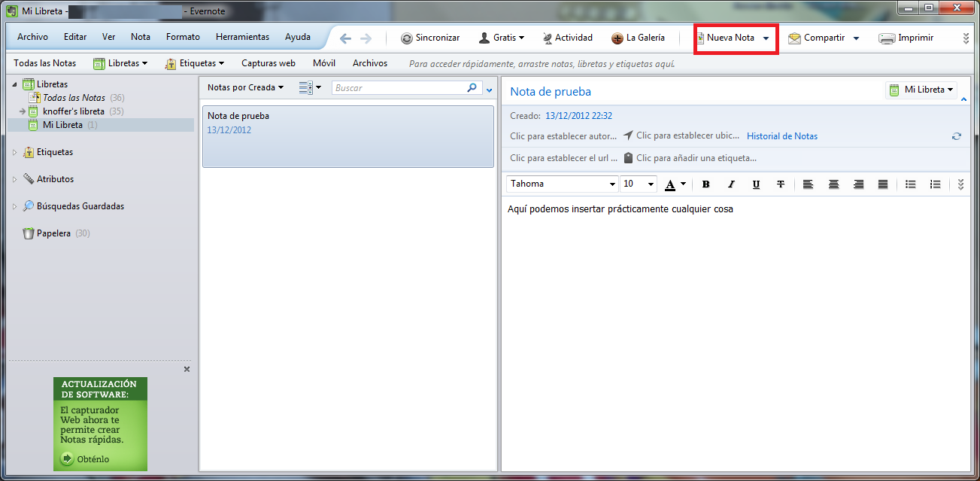Expand the Búsquedas Guardadas tree node
The image size is (980, 481).
tap(16, 206)
